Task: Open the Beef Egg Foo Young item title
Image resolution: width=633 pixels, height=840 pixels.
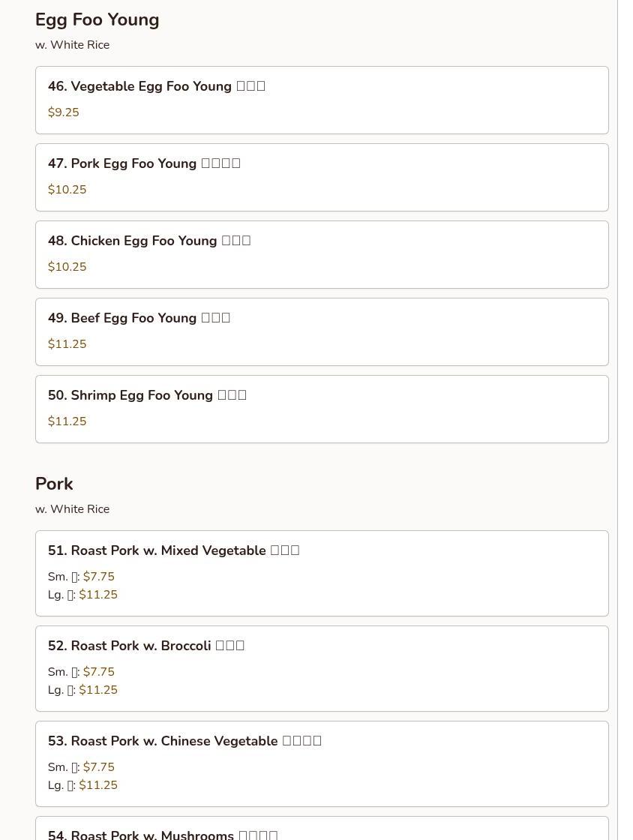Action: click(139, 318)
